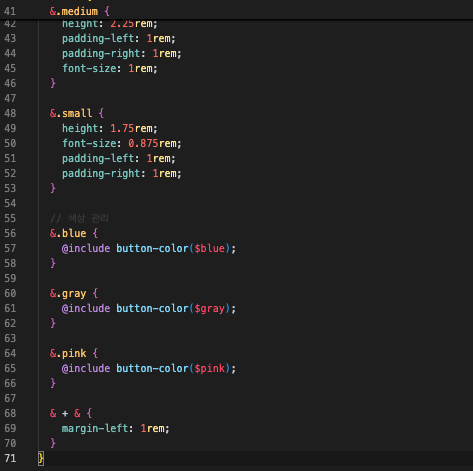Click the yellow closing brace on line 71

click(41, 458)
